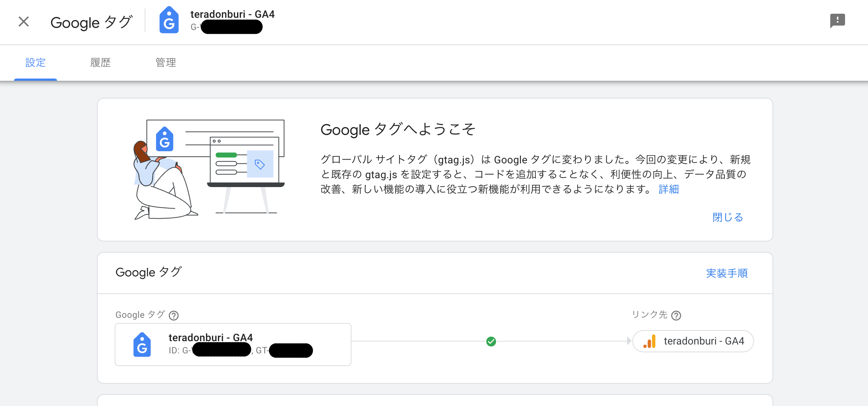Switch to the 管理 tab

click(x=166, y=63)
